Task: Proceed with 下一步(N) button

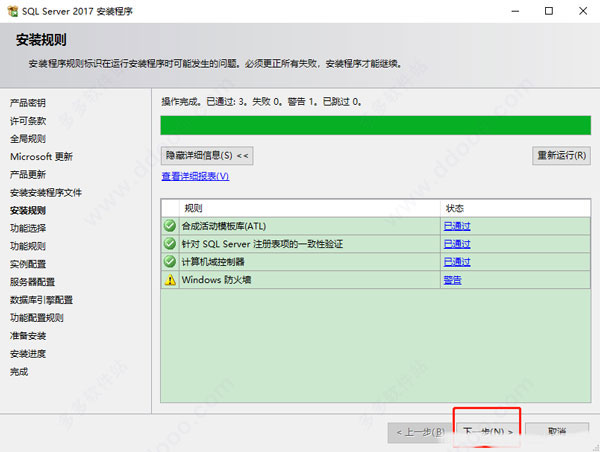Action: tap(488, 432)
